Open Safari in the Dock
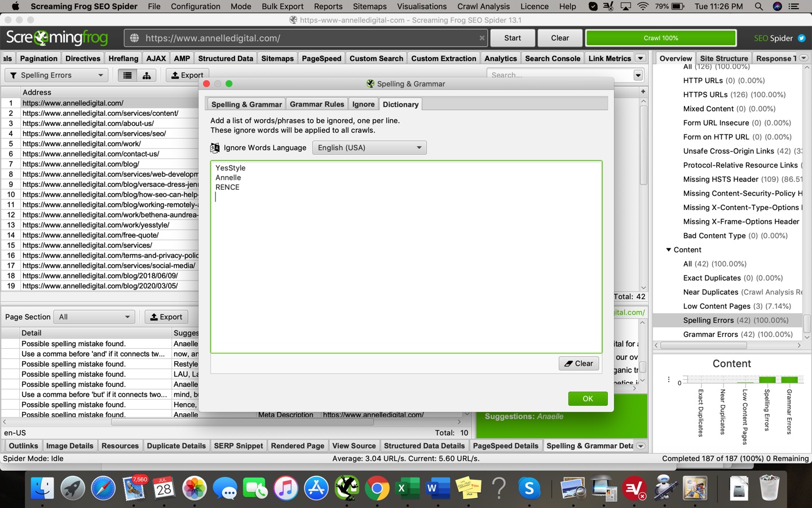812x508 pixels. pyautogui.click(x=103, y=488)
